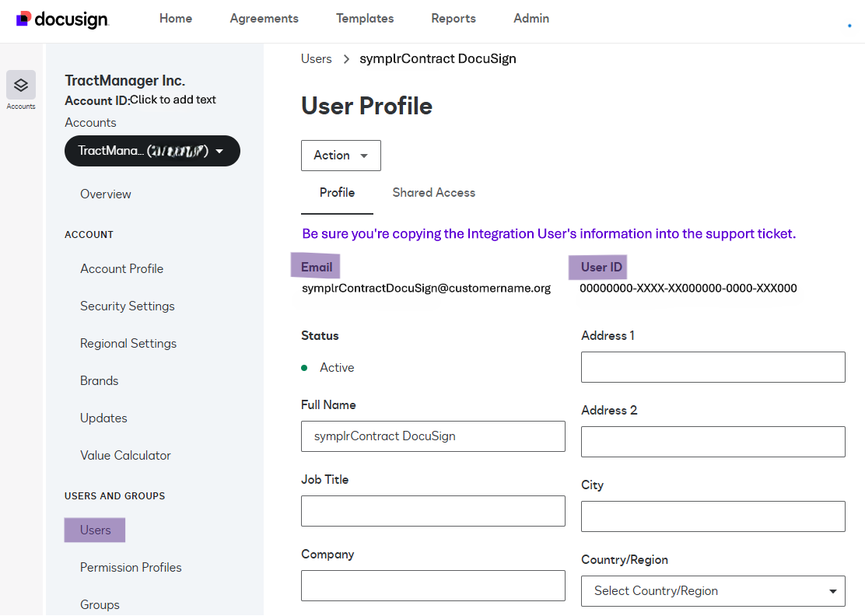Click the blue notification dot top right
865x616 pixels.
[x=848, y=26]
